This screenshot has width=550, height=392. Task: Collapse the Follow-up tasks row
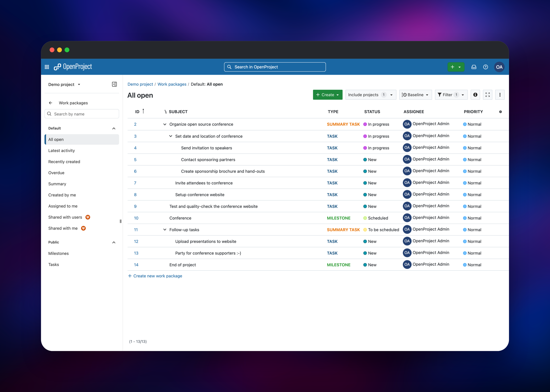[165, 230]
